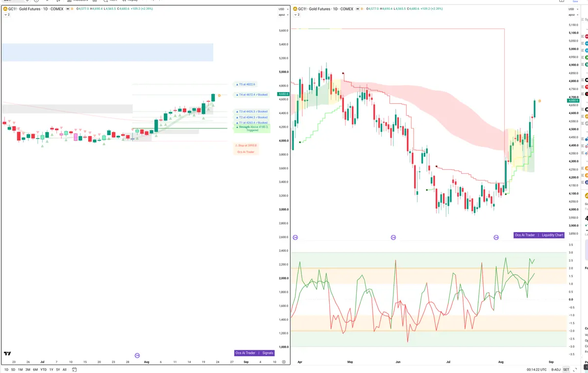Screen dimensions: 588x373
Task: Click the blue shaded zone rectangle on the left chart
Action: coord(107,52)
